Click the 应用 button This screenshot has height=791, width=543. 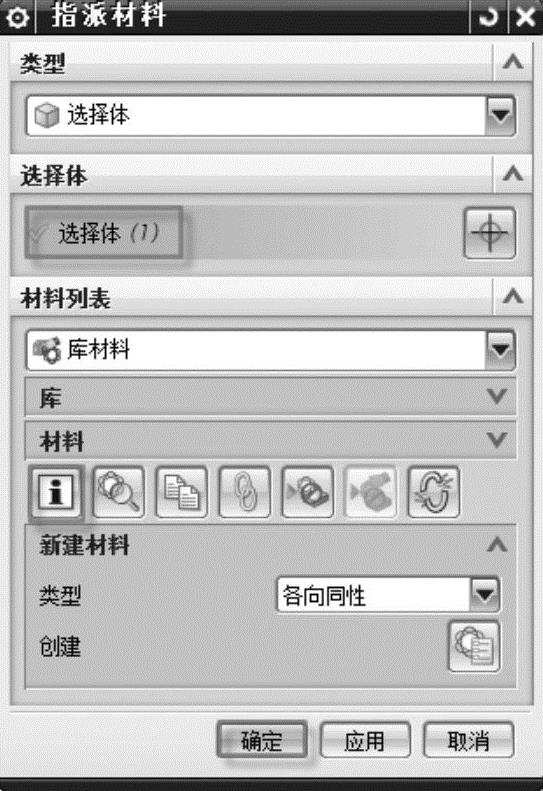pos(365,741)
